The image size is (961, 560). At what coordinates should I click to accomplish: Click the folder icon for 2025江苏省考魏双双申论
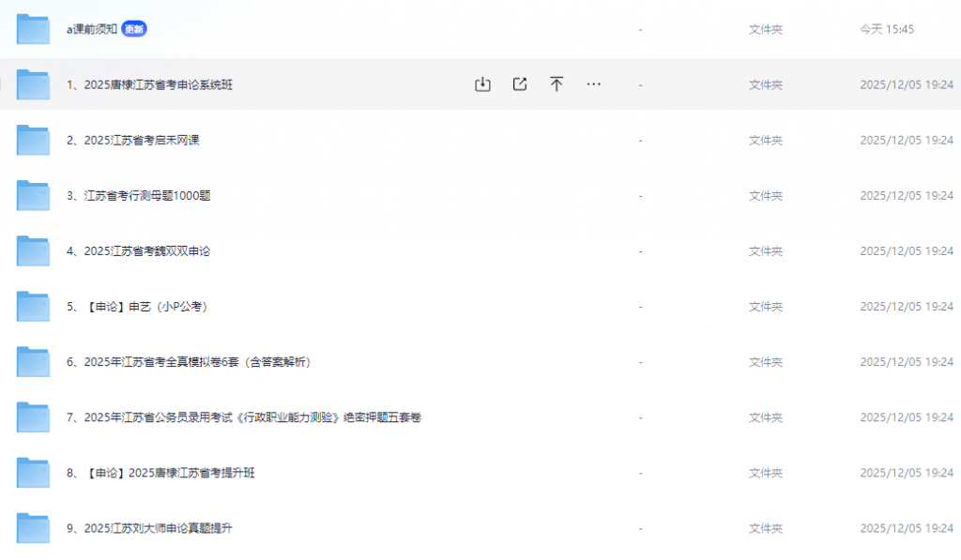point(33,250)
